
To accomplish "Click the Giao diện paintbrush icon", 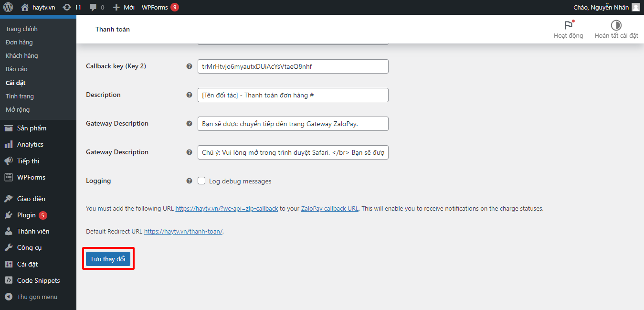I will pyautogui.click(x=9, y=199).
